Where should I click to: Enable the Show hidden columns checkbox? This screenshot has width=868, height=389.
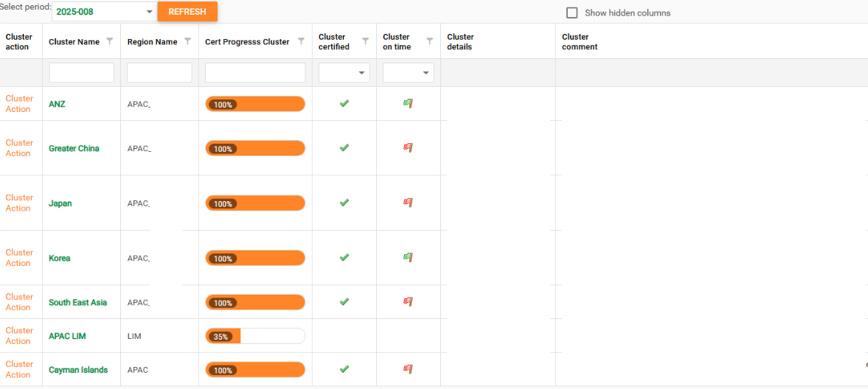pos(572,13)
